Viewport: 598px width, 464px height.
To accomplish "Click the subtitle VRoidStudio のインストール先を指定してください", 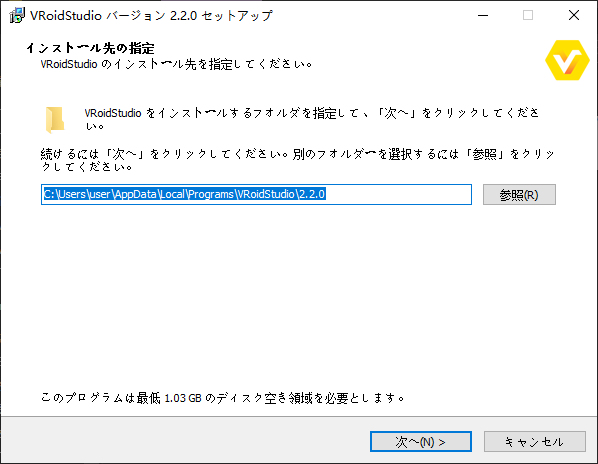I will pos(177,64).
